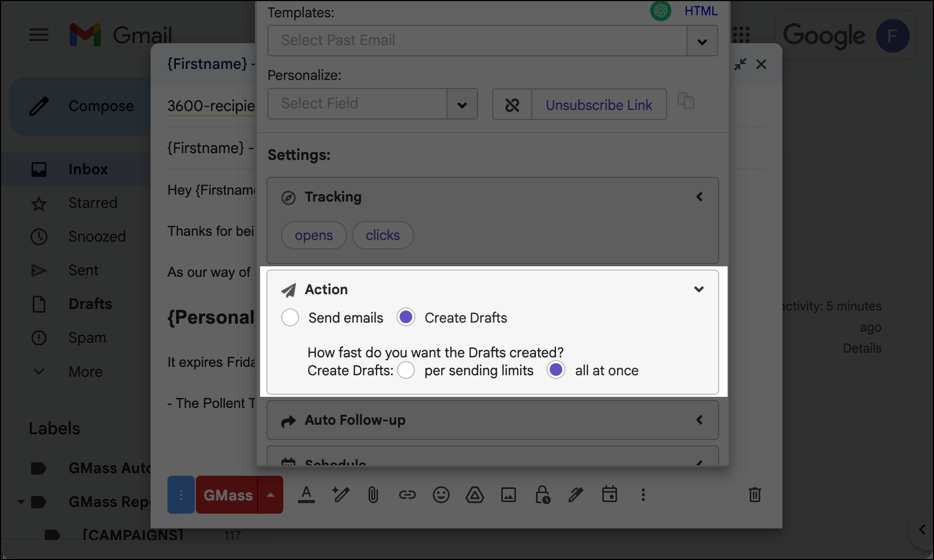This screenshot has width=934, height=560.
Task: Open the GMass red arrow settings dropdown
Action: point(271,495)
